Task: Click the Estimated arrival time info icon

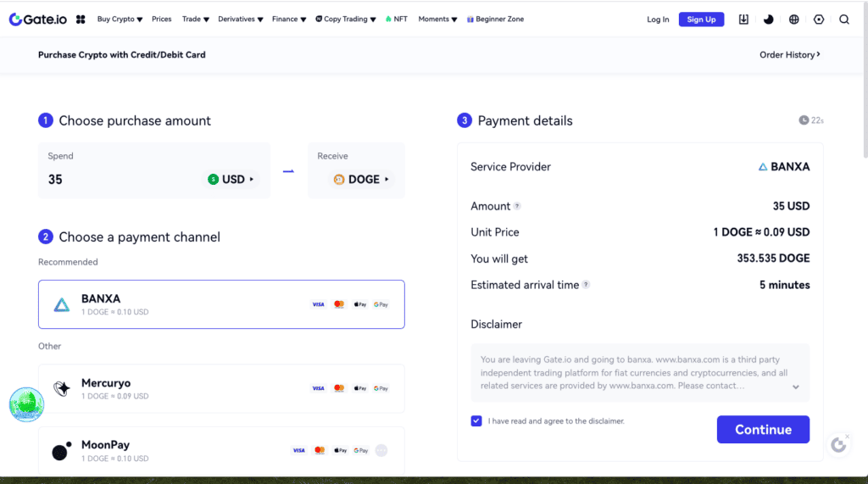Action: tap(586, 285)
